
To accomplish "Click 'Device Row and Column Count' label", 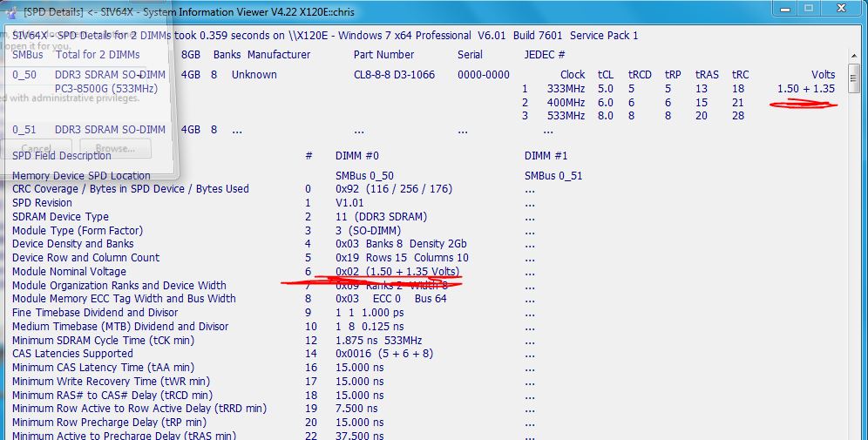I will coord(85,258).
